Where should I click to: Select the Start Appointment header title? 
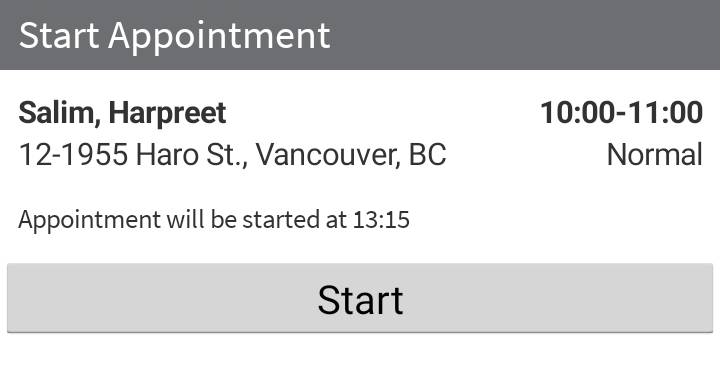point(174,36)
